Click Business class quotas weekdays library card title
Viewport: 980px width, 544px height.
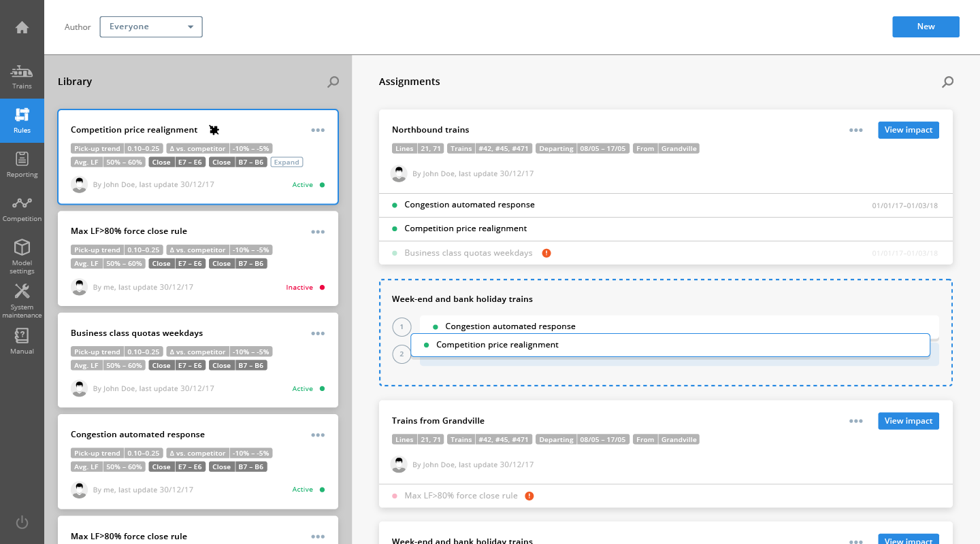click(137, 333)
